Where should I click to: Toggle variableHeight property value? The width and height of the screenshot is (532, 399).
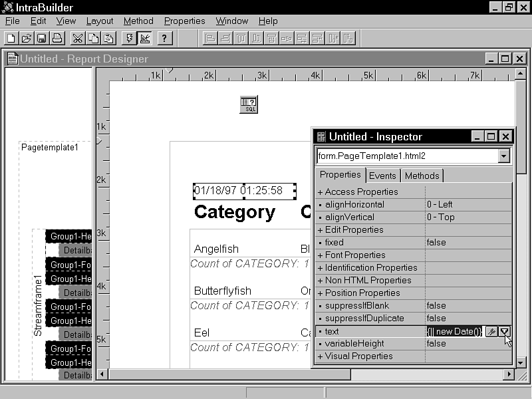coord(468,344)
